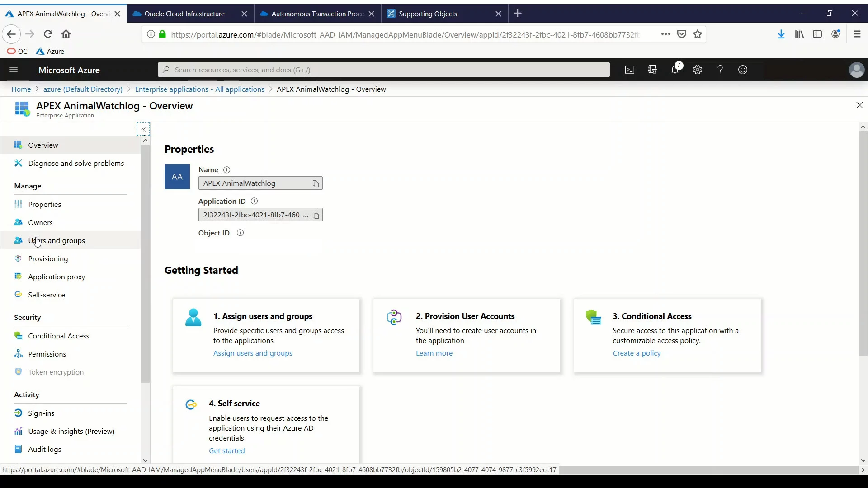The image size is (868, 488).
Task: Open Properties under Manage
Action: click(x=71, y=204)
